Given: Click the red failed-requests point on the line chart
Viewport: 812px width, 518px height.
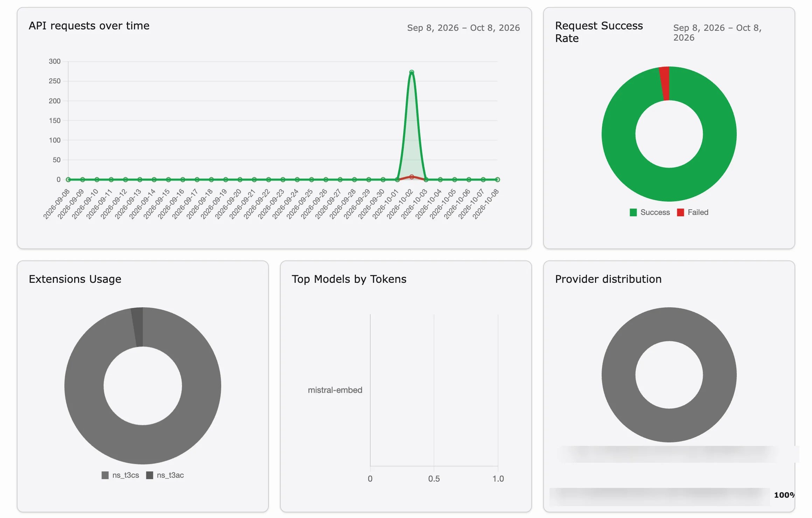Looking at the screenshot, I should [x=412, y=177].
